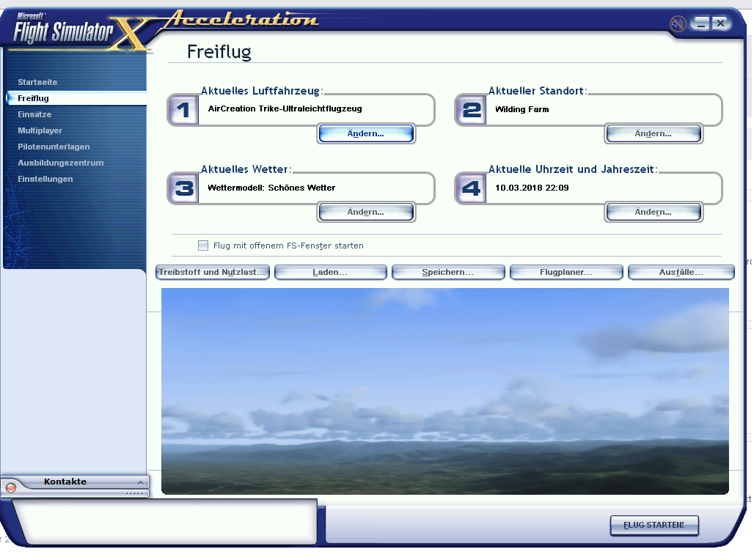This screenshot has width=754, height=560.
Task: Enable Flug mit offenem FS-Fenster starten
Action: 203,246
